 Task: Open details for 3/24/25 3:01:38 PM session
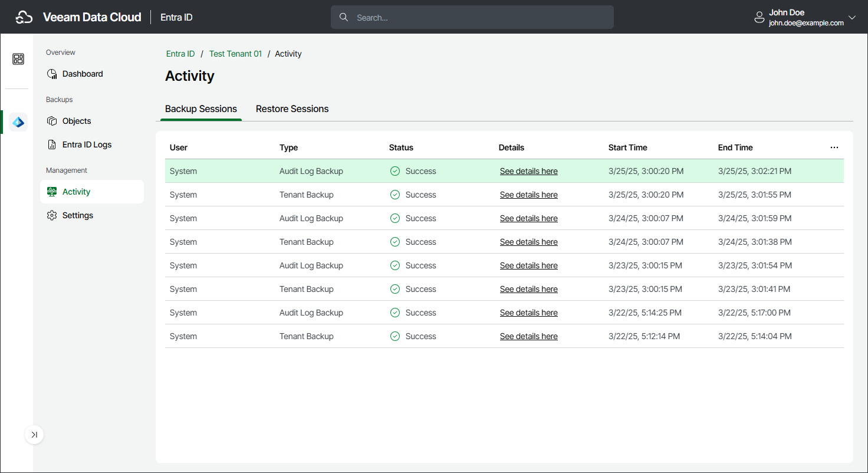point(529,242)
